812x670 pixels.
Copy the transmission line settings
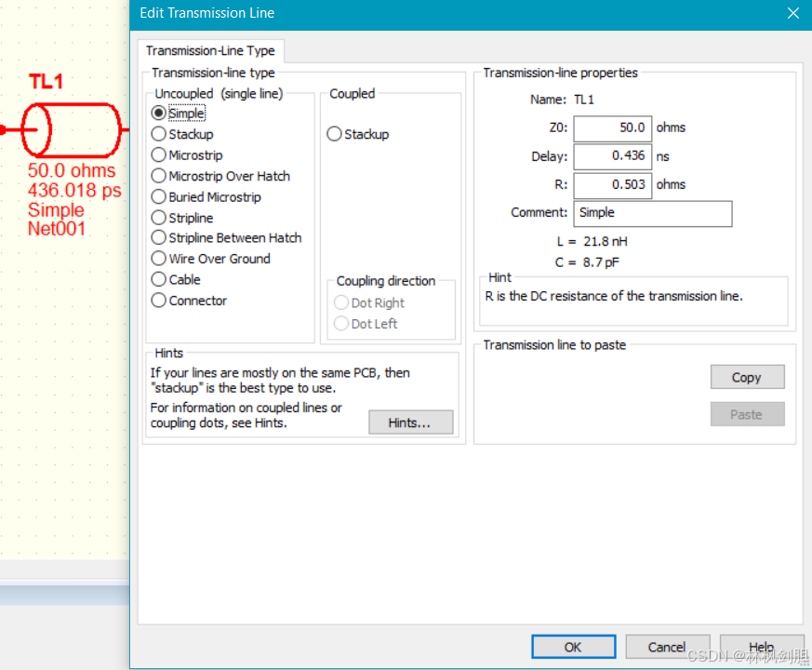(x=747, y=377)
